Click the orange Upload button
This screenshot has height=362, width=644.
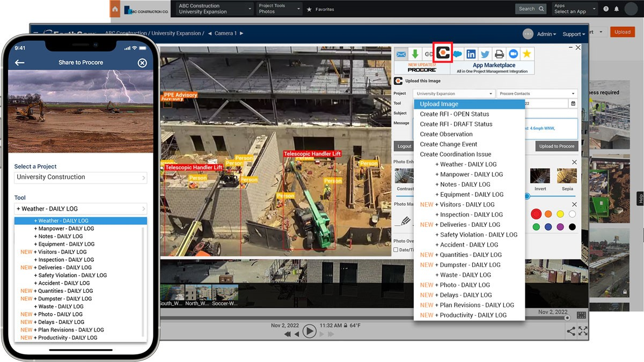pos(623,32)
